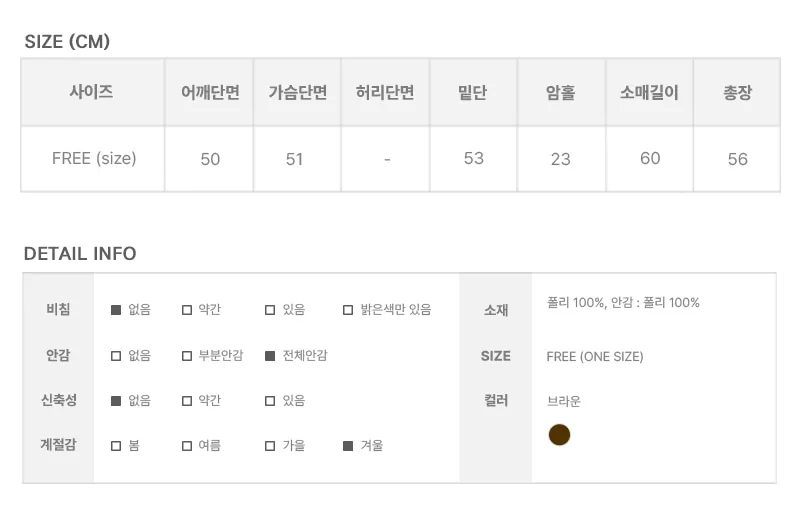
Task: Check the 신축성 없음 checkbox
Action: point(116,401)
